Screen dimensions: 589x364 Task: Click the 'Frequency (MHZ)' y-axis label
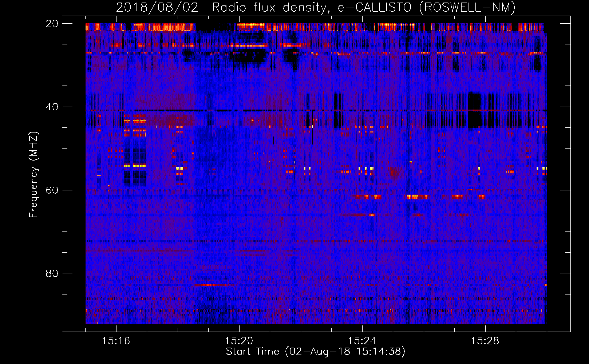33,175
